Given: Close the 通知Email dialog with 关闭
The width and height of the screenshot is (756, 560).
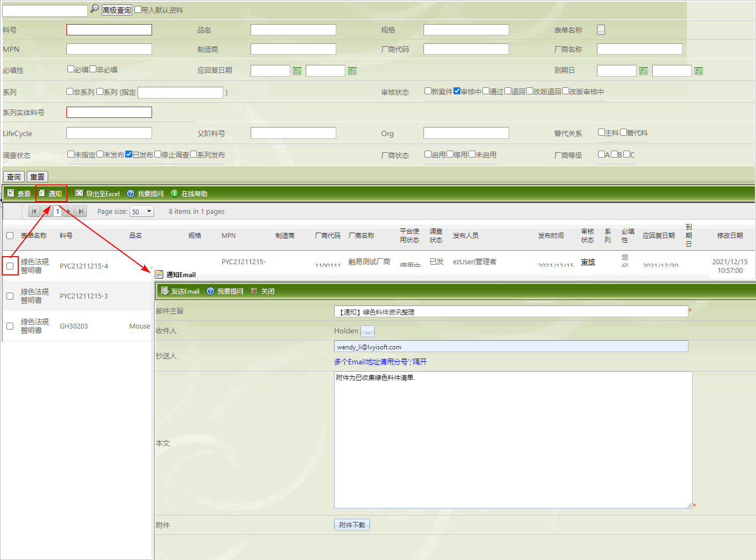Looking at the screenshot, I should click(x=262, y=291).
